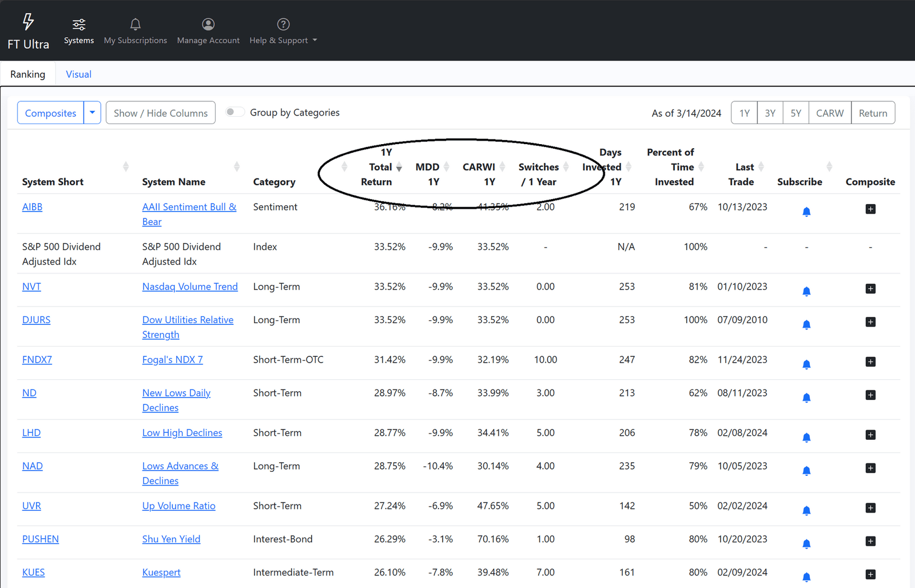This screenshot has width=915, height=588.
Task: Open Nasdaq Volume Trend link
Action: tap(190, 287)
